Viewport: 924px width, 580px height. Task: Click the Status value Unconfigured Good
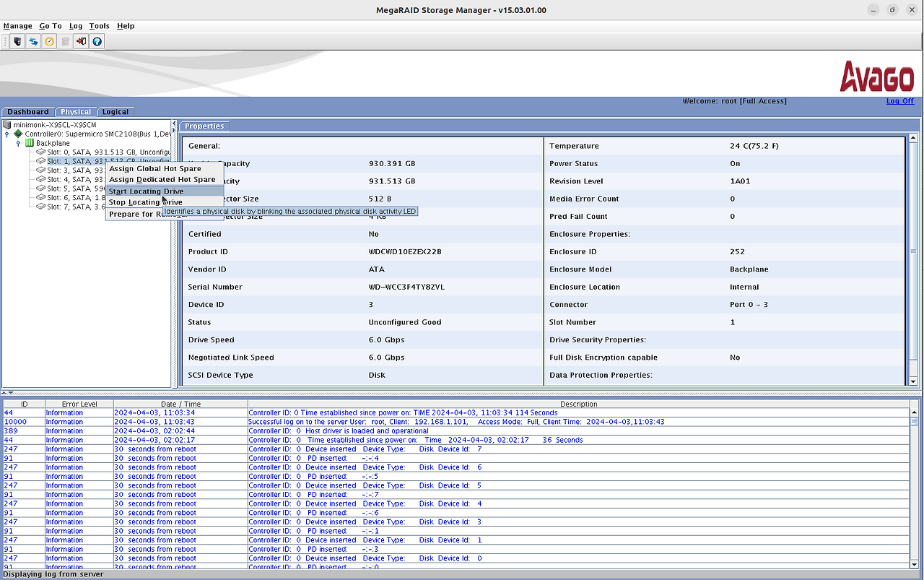coord(405,322)
